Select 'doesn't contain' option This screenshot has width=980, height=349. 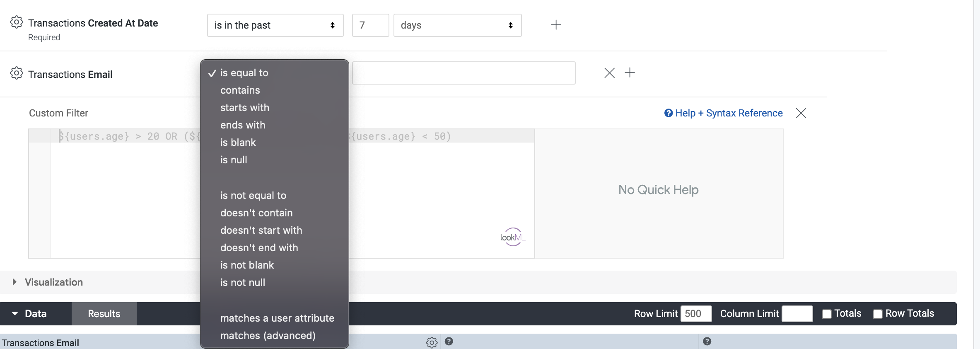click(x=275, y=213)
